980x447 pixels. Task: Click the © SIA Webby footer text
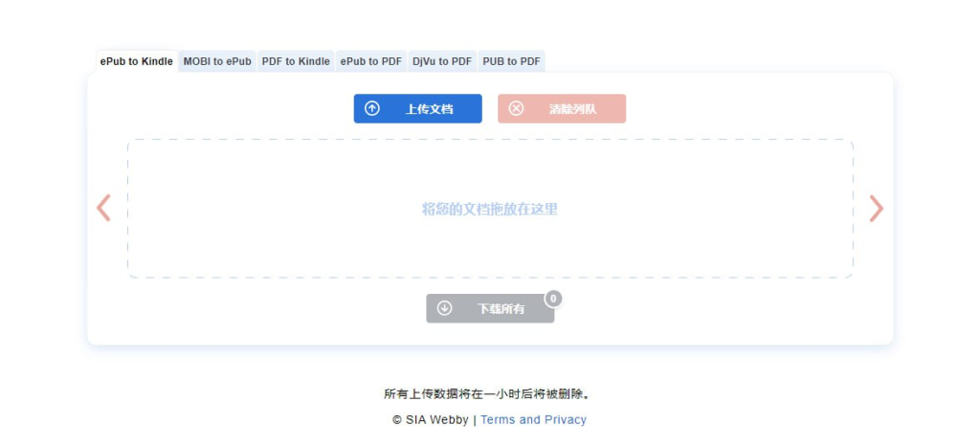(x=430, y=419)
